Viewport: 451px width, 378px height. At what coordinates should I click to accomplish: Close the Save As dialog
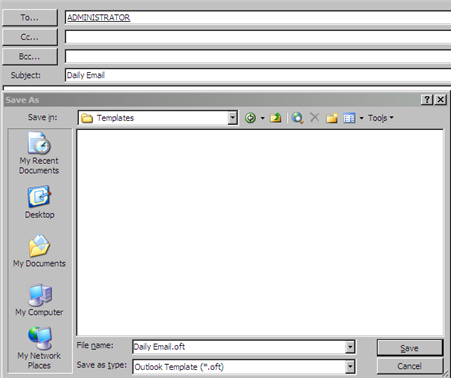coord(441,99)
